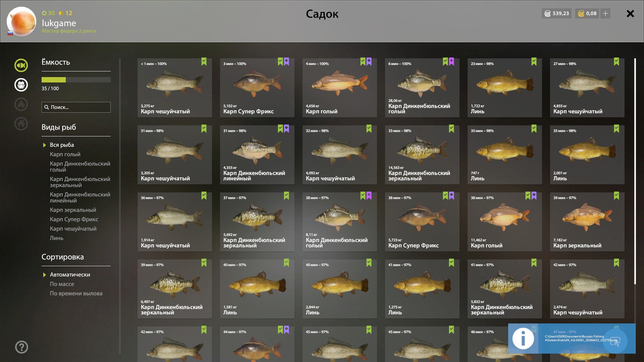This screenshot has width=644, height=362.
Task: Toggle purple star bookmark on Карп Супер Фрикс 5,102 кг
Action: coord(286,62)
